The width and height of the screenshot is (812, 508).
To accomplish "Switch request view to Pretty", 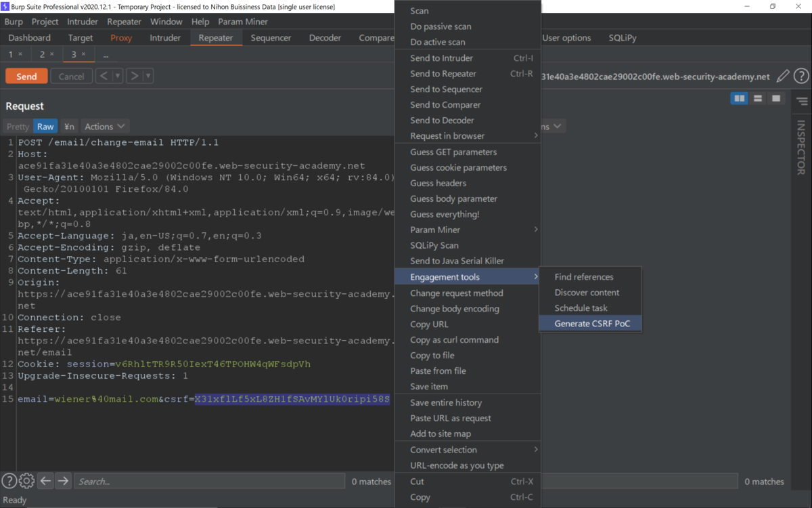I will tap(18, 127).
